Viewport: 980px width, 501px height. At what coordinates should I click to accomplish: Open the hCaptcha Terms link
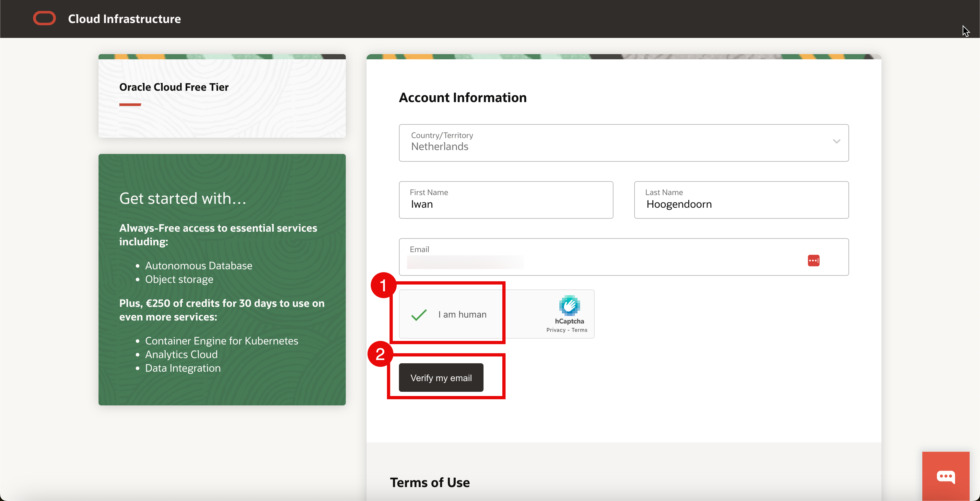[579, 330]
